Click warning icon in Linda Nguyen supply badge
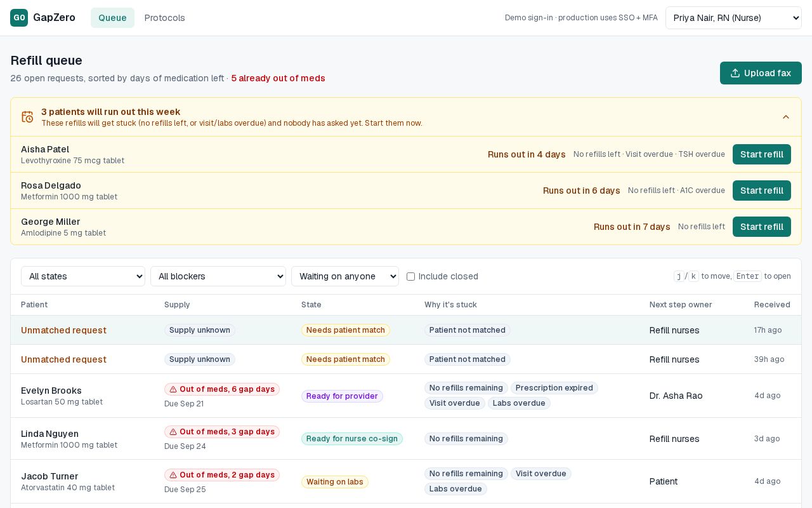The height and width of the screenshot is (508, 812). tap(173, 432)
